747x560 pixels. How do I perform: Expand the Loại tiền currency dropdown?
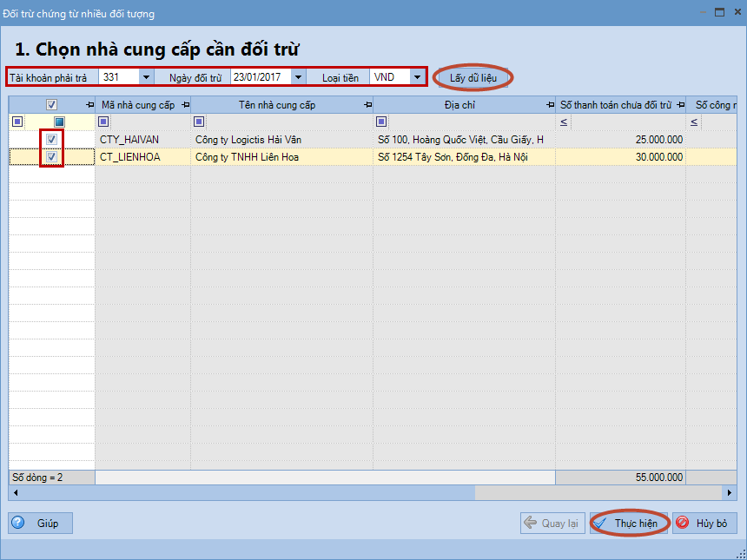click(418, 77)
